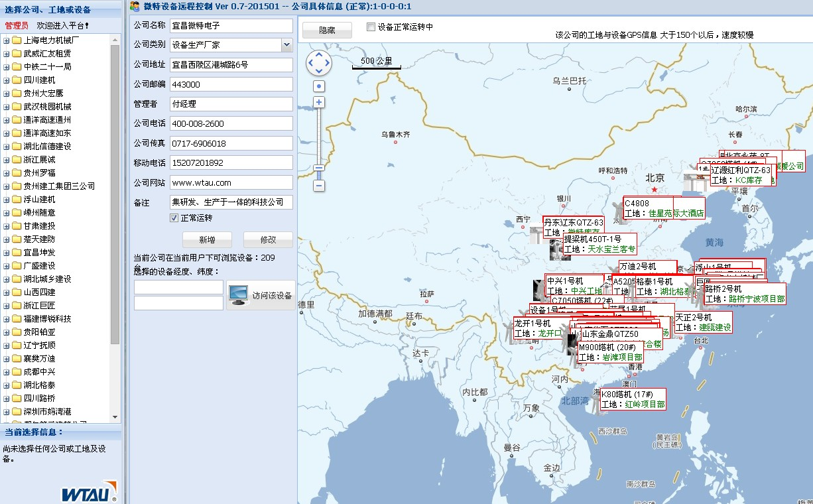The width and height of the screenshot is (813, 504).
Task: Expand the 贵州建工集团三公司 tree node
Action: [x=7, y=186]
